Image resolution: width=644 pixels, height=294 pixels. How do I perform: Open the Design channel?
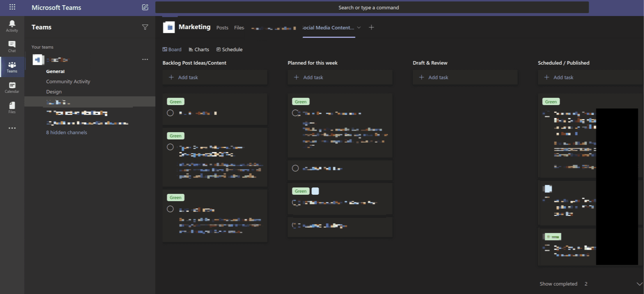tap(54, 92)
